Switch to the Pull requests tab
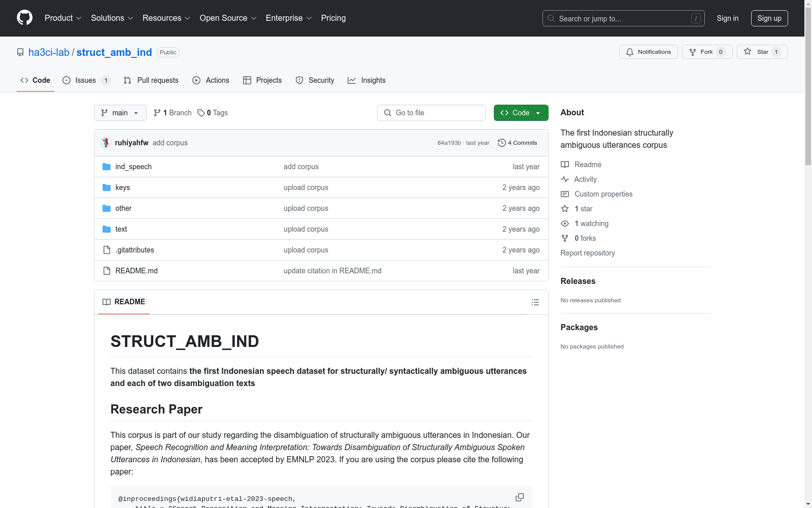Viewport: 812px width, 508px height. (x=151, y=80)
